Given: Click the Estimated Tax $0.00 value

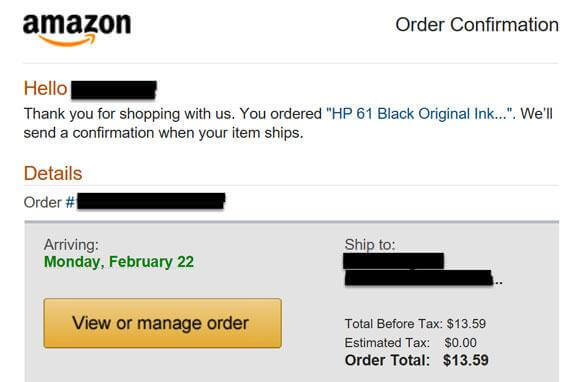Looking at the screenshot, I should point(460,343).
